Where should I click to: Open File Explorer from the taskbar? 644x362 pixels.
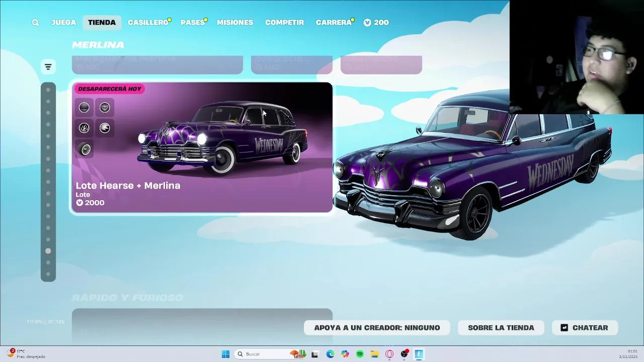374,354
